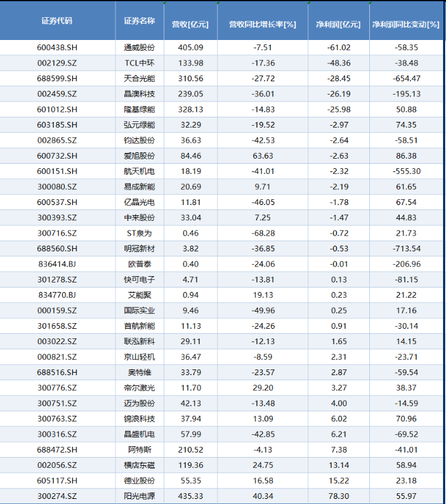Select code cell 300274.SZ

[57, 496]
